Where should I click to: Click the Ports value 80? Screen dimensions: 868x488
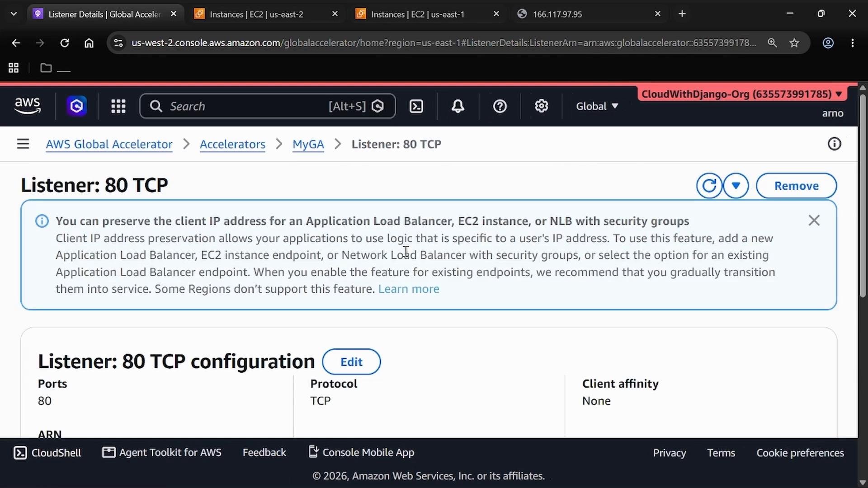click(x=45, y=401)
